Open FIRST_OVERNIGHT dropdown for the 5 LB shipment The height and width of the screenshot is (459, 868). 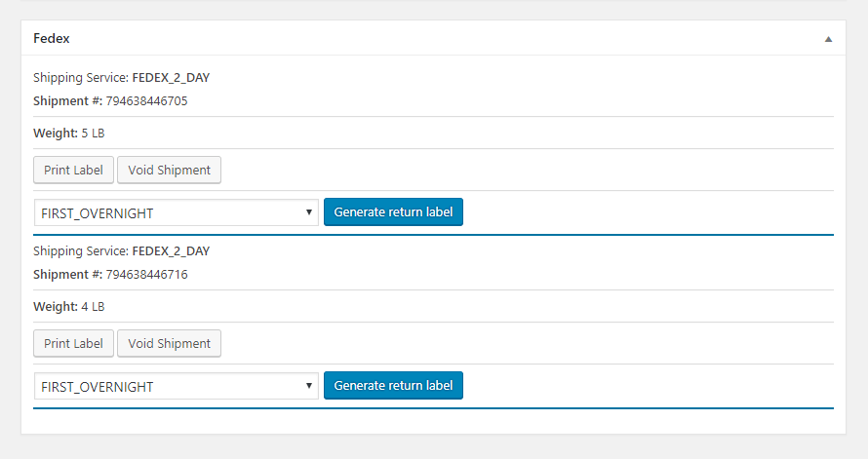tap(176, 212)
